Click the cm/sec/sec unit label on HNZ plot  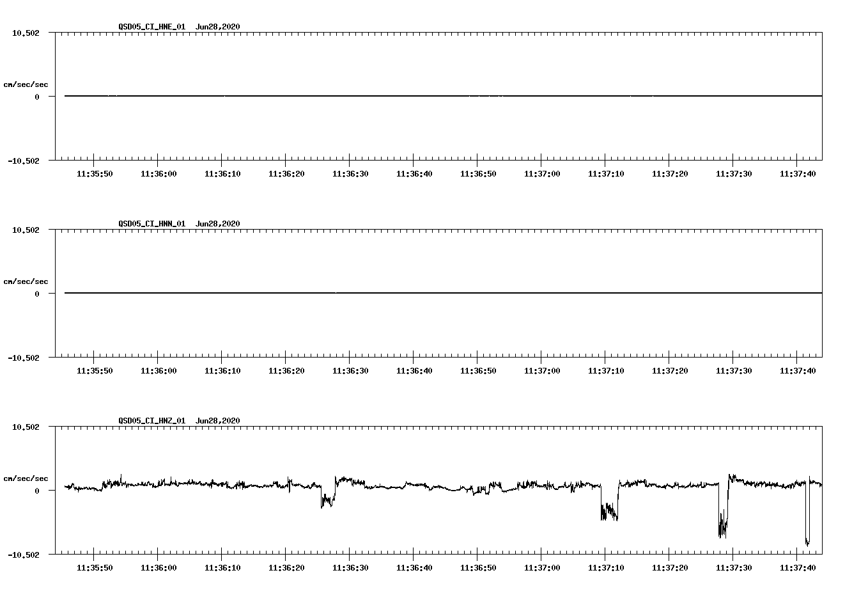tap(26, 478)
